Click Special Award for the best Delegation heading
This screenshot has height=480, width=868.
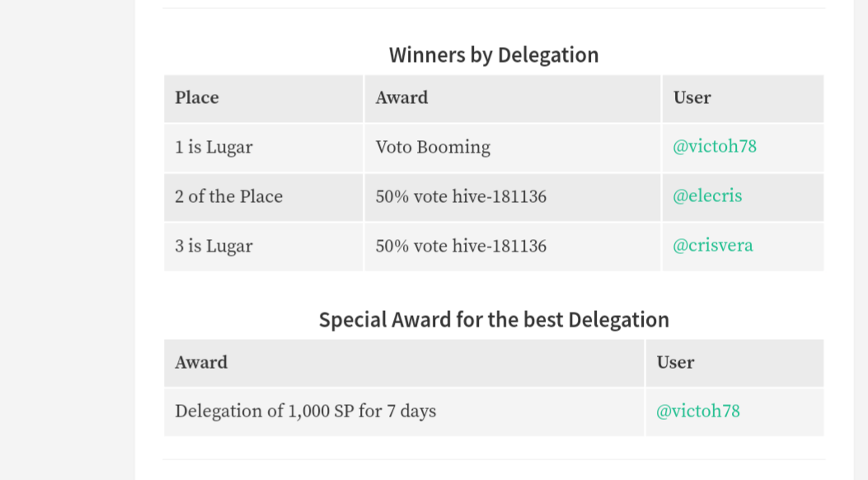(494, 319)
